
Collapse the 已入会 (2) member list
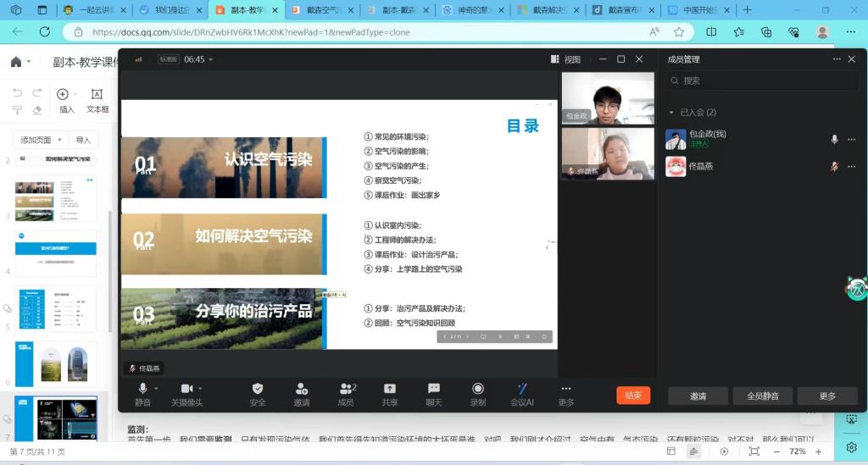coord(671,112)
